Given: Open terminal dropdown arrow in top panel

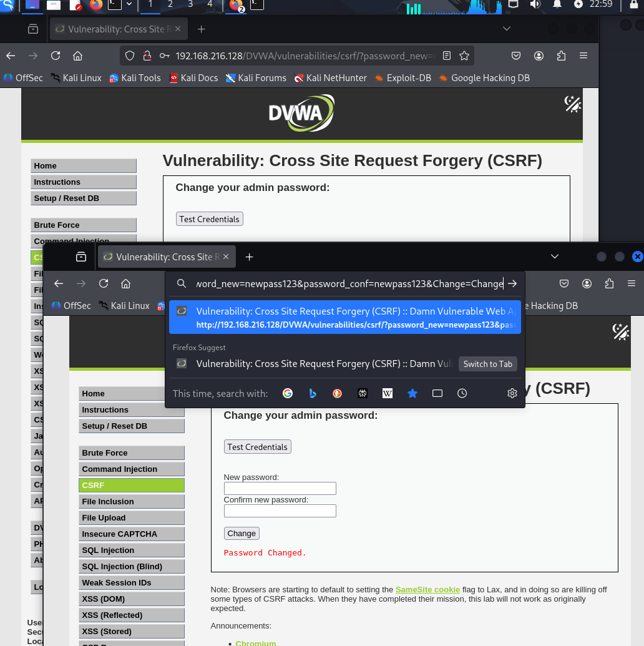Looking at the screenshot, I should coord(129,4).
